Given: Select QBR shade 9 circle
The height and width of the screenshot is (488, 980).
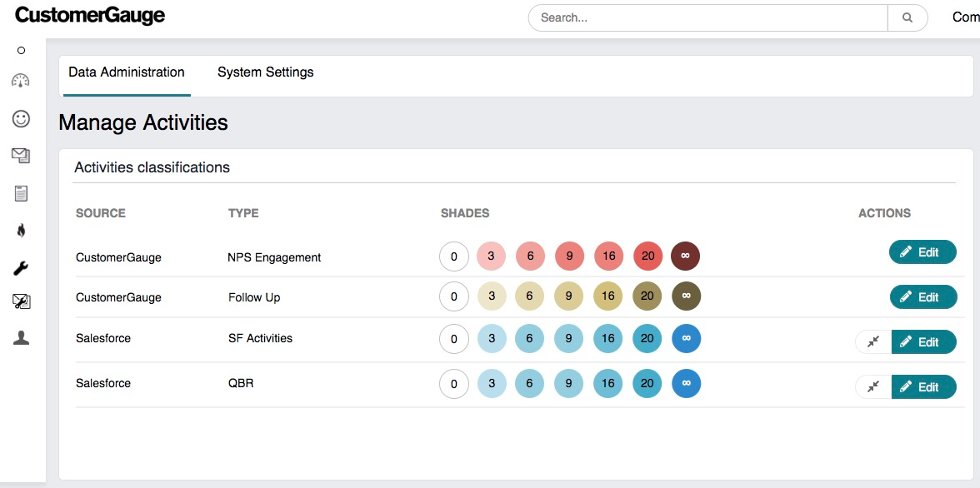Looking at the screenshot, I should click(568, 383).
